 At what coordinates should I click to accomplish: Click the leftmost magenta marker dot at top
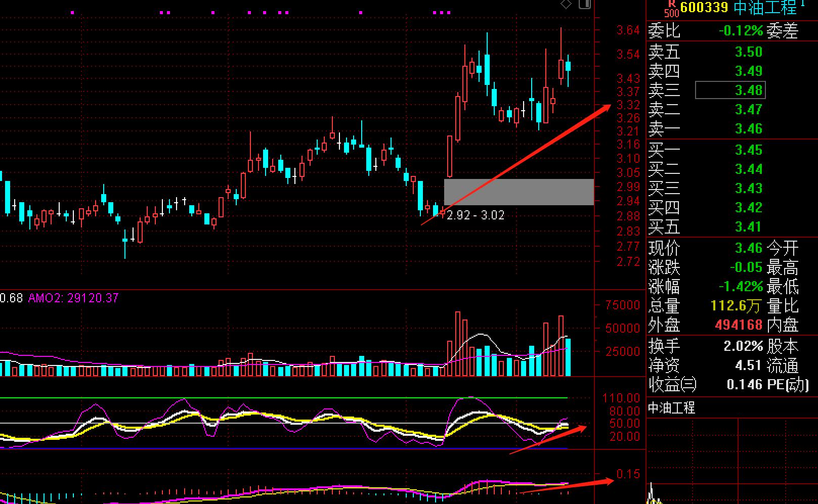[73, 13]
